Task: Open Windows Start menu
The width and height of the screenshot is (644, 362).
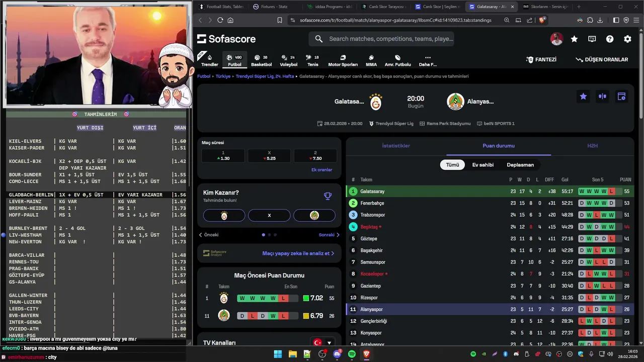Action: tap(278, 354)
